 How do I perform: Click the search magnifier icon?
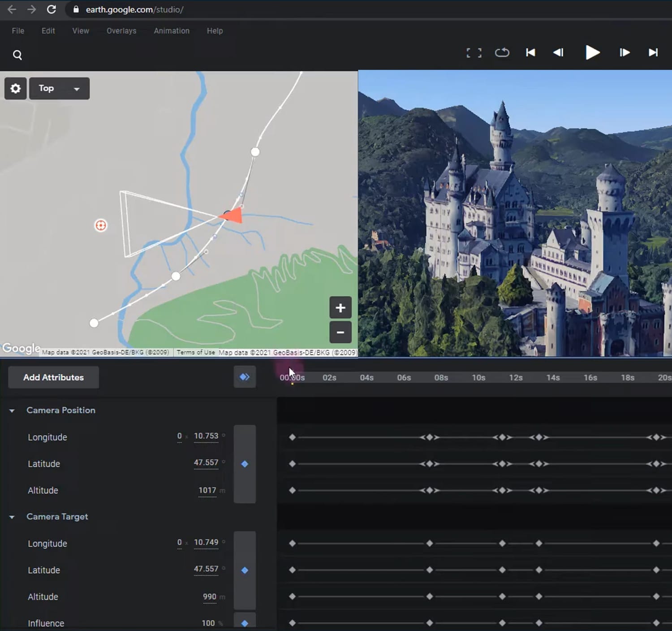pyautogui.click(x=17, y=55)
